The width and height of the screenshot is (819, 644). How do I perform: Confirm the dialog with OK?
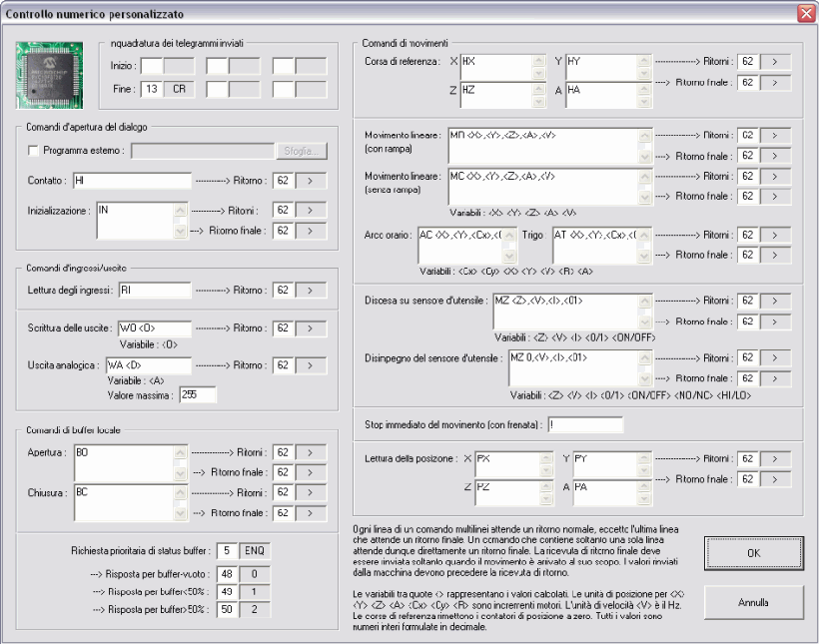coord(754,553)
